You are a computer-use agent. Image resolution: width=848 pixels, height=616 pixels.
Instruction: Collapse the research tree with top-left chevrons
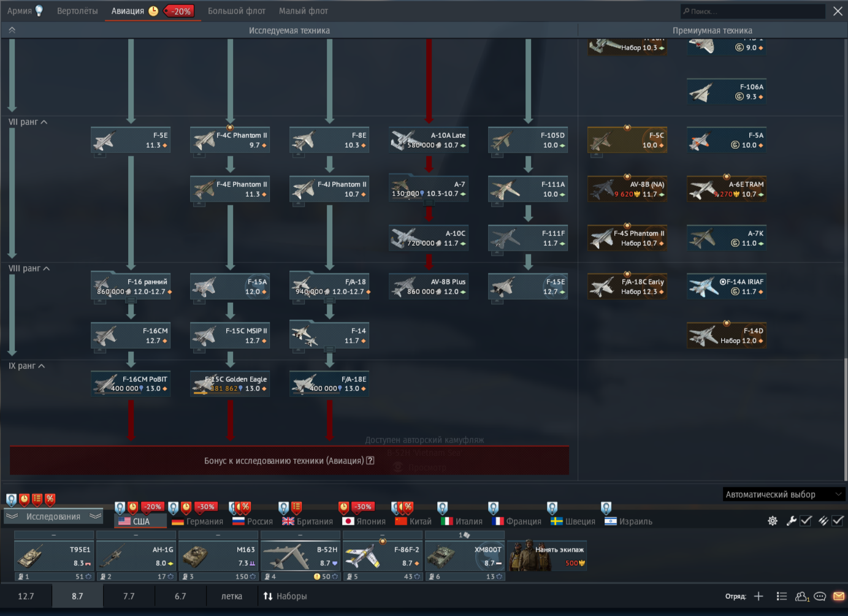12,30
